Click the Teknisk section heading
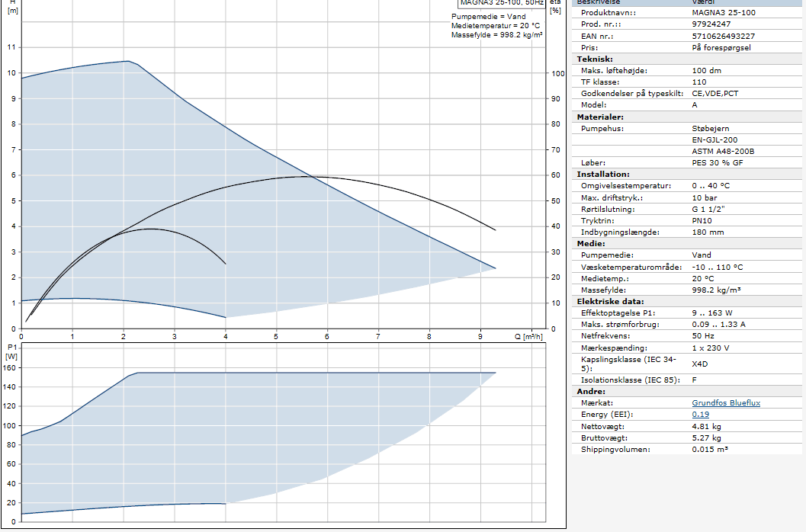Image resolution: width=806 pixels, height=532 pixels. pos(594,59)
